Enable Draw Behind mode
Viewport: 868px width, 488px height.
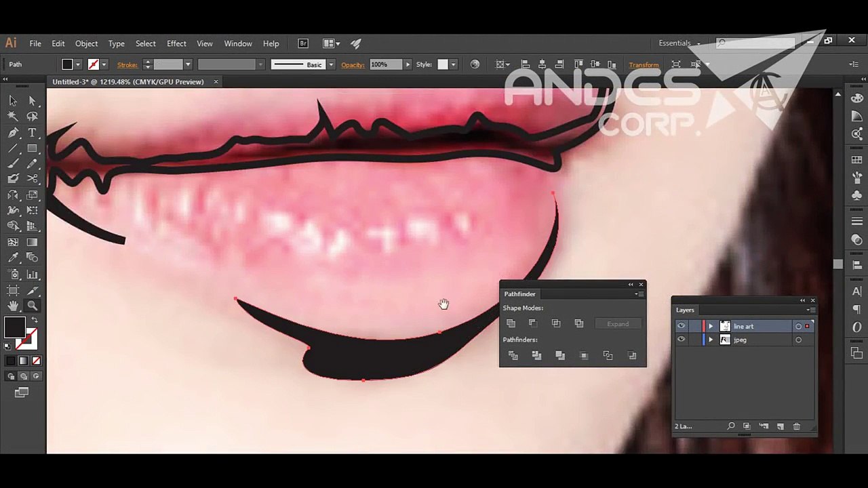[24, 376]
